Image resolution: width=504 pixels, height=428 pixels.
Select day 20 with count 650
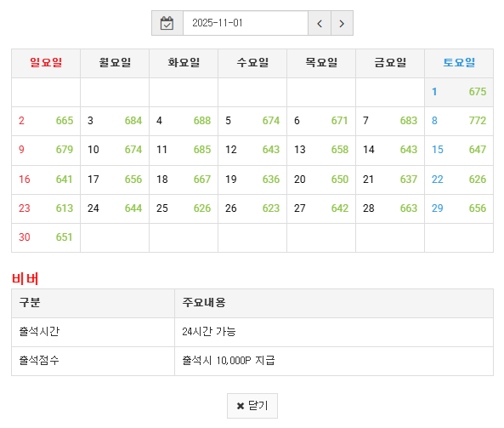(321, 180)
